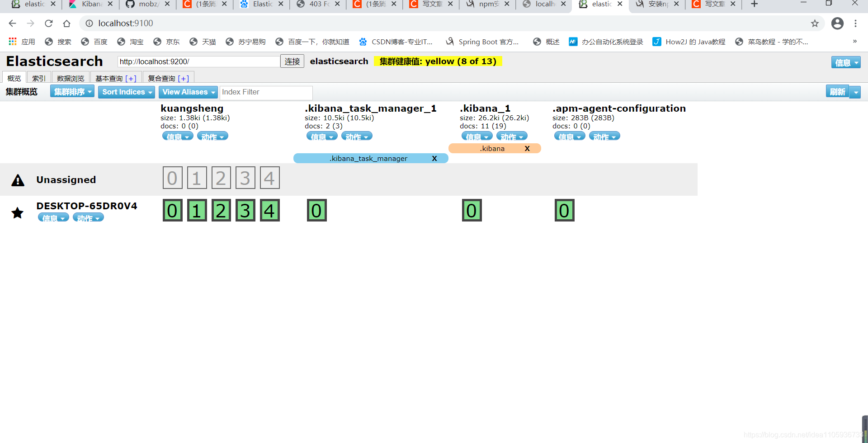Click the .kibana_1 shard 0
The height and width of the screenshot is (443, 868).
click(x=472, y=211)
